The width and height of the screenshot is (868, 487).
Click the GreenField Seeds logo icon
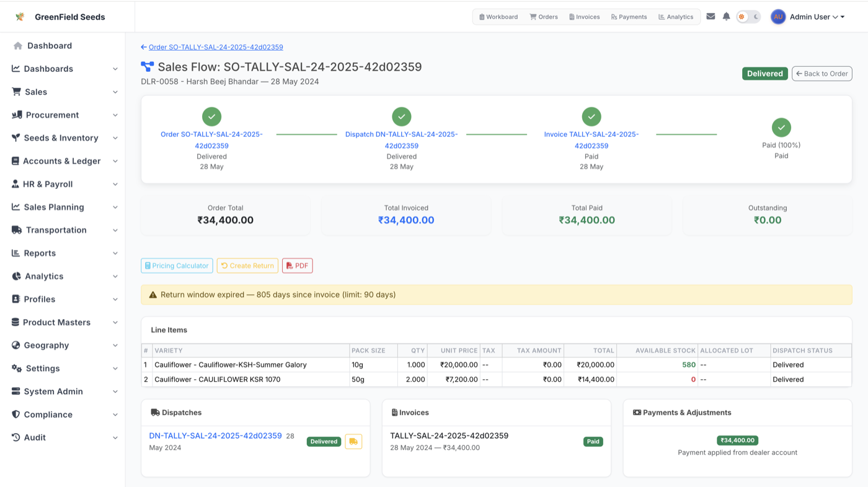tap(20, 17)
